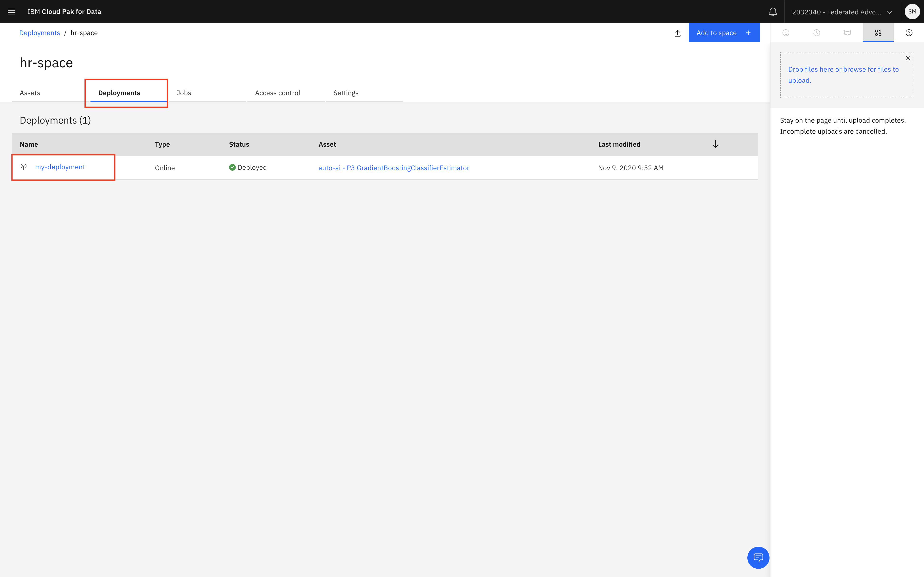Click the notifications bell icon
The image size is (924, 577).
[772, 12]
